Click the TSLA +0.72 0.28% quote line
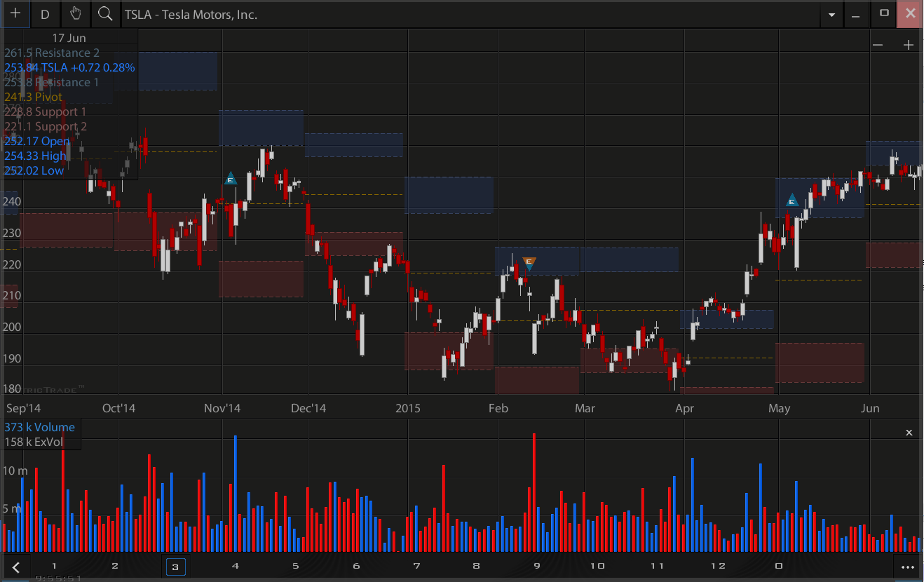Screen dimensions: 924x582 point(69,67)
